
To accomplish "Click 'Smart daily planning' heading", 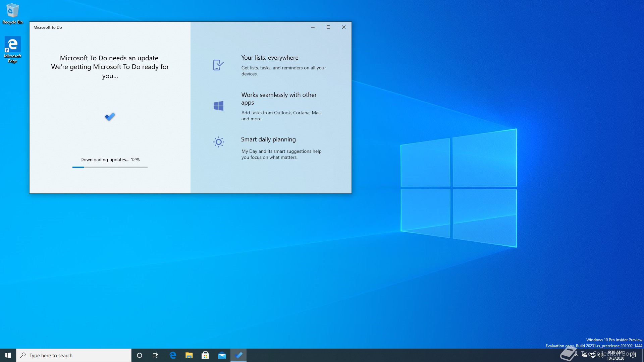I will point(268,139).
